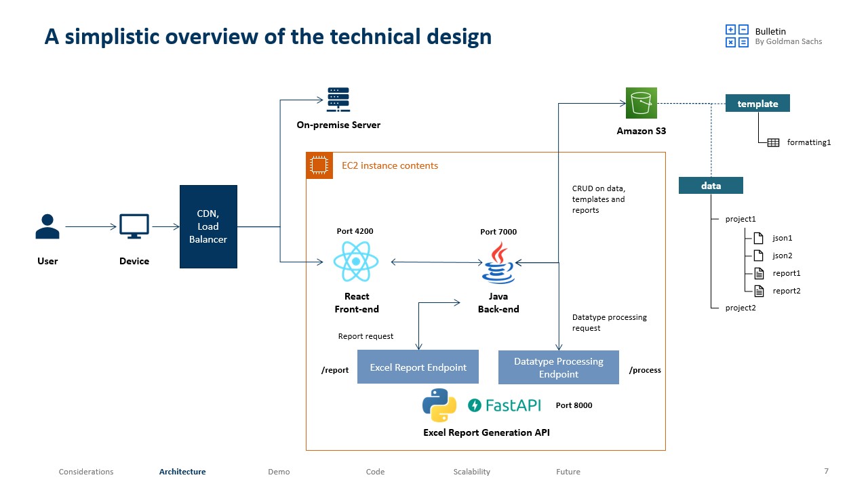
Task: Select the Java coffee cup logo
Action: point(498,263)
